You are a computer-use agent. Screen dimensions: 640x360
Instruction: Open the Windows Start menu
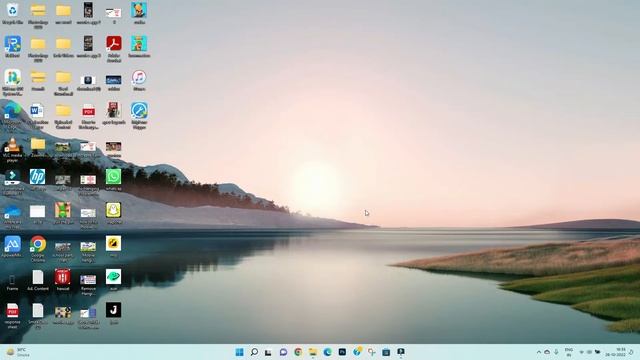click(x=240, y=352)
